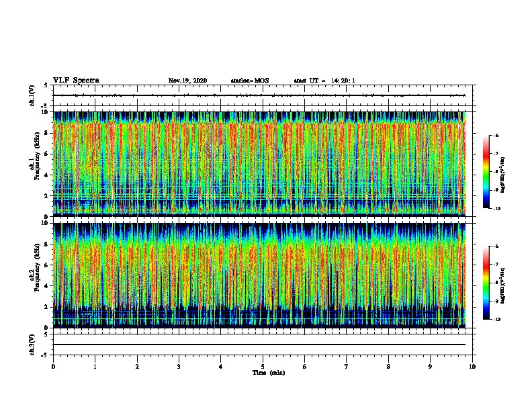Click the ch.2 spectrogram panel
This screenshot has width=532, height=411.
259,275
